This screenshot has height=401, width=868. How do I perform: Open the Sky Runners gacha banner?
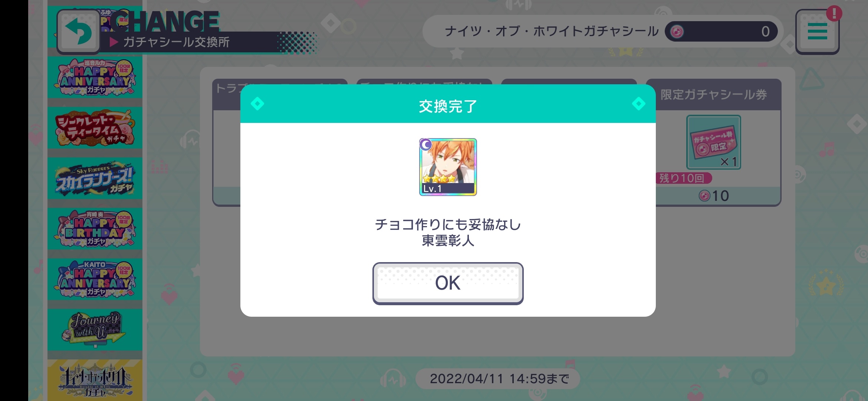(95, 178)
